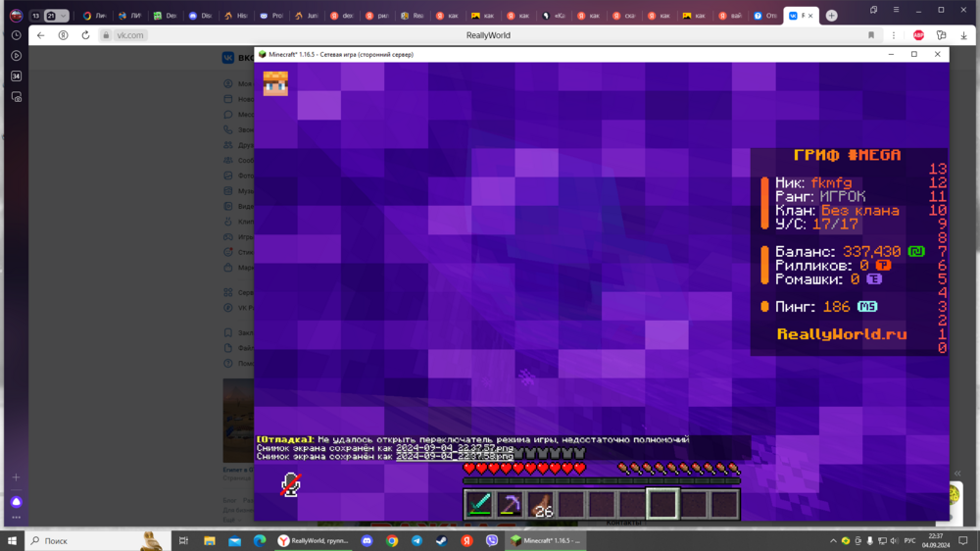Switch to the 'dex' browser tab
Viewport: 980px width, 551px height.
tap(342, 16)
